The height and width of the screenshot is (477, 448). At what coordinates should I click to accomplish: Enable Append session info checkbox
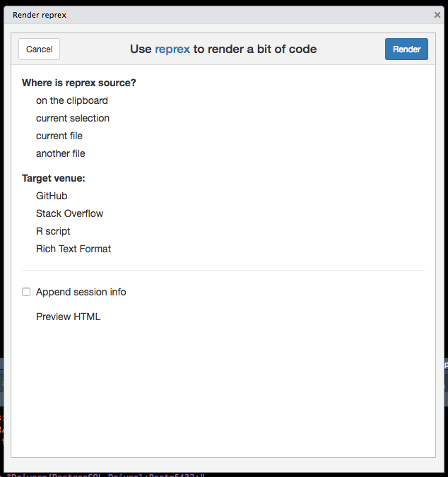click(26, 292)
